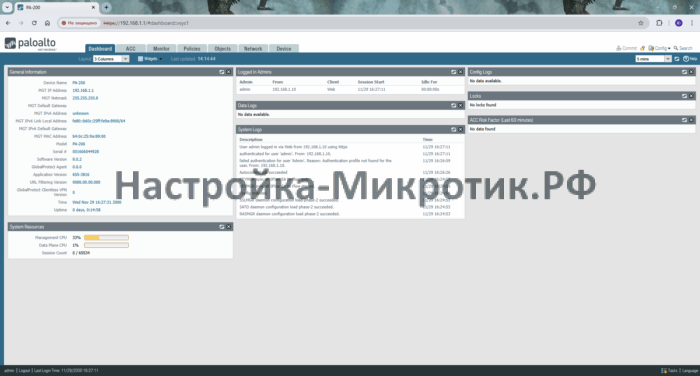
Task: Click the Management CPU usage bar
Action: [106, 238]
